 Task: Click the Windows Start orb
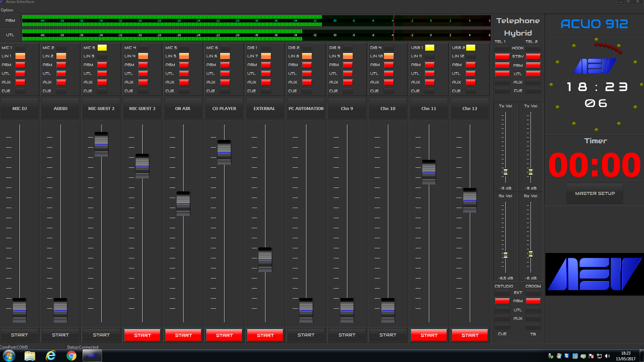click(x=9, y=355)
